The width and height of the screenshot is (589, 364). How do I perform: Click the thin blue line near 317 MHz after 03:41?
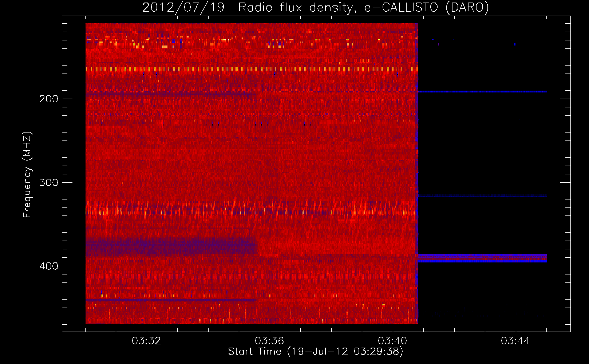pos(482,196)
